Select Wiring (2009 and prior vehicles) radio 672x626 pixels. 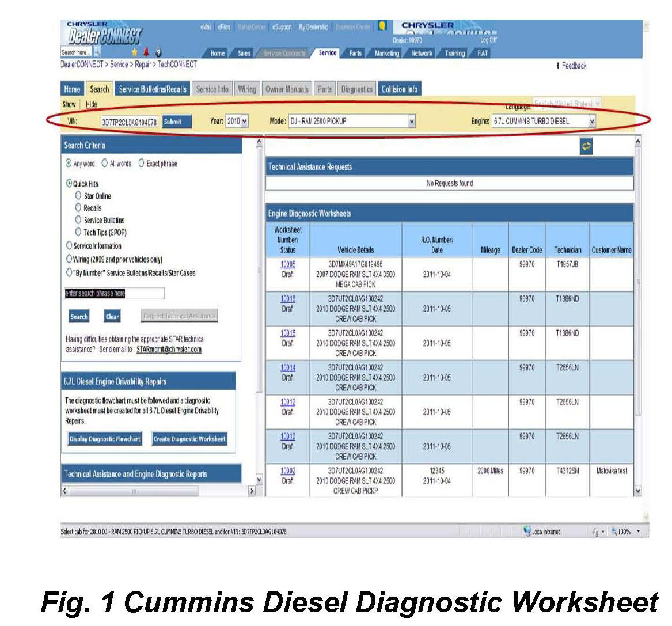tap(69, 259)
